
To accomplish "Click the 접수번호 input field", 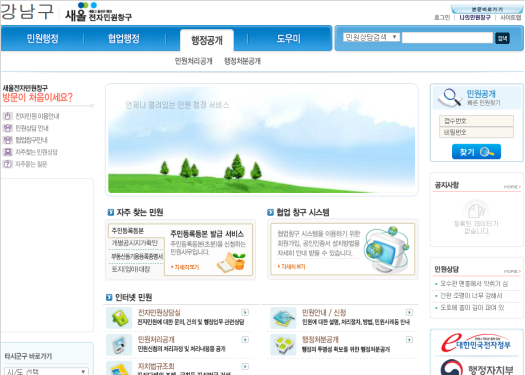I will [476, 121].
